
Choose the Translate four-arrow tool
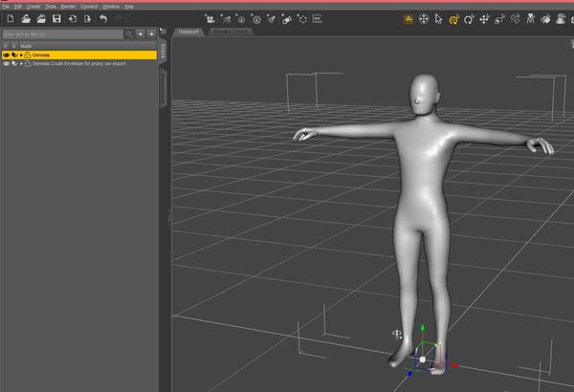click(x=484, y=19)
